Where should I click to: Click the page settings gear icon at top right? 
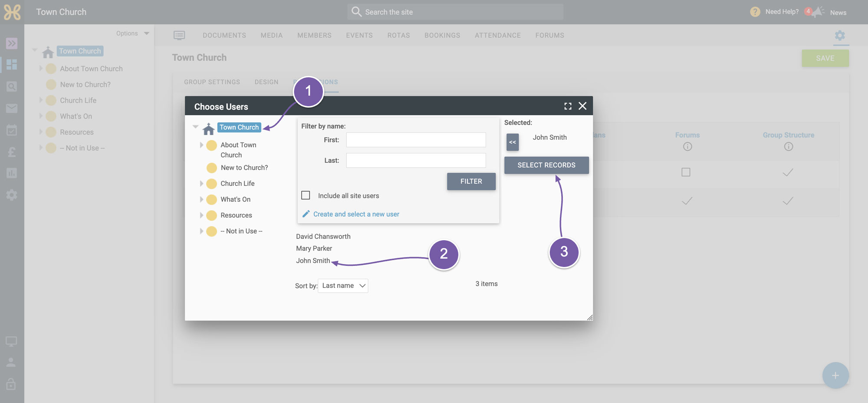[x=840, y=35]
